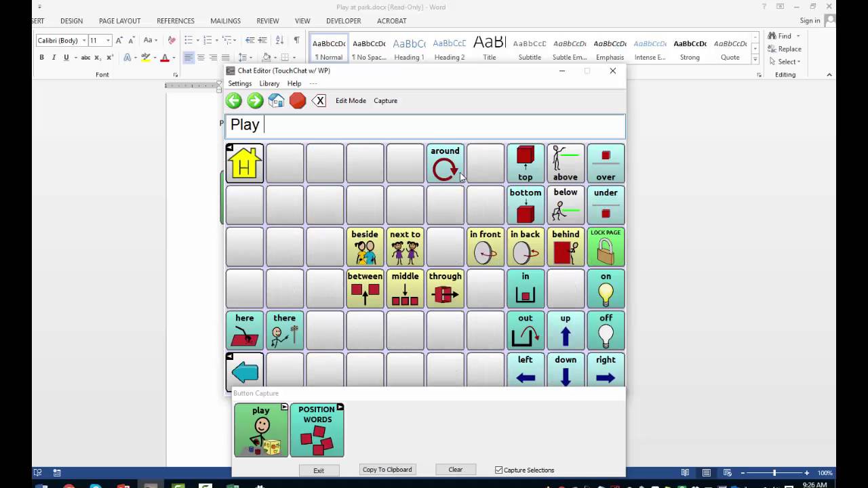Open the Calibri (Body) font name dropdown

pyautogui.click(x=84, y=41)
